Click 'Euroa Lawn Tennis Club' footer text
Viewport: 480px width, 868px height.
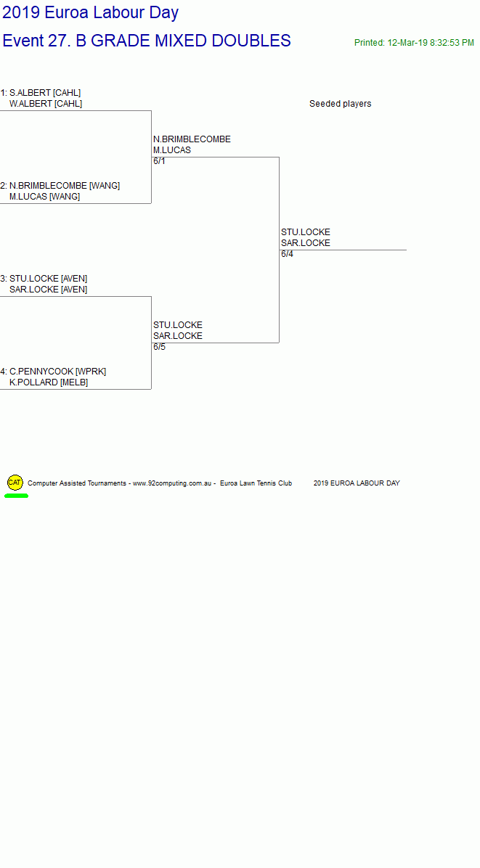pyautogui.click(x=256, y=483)
